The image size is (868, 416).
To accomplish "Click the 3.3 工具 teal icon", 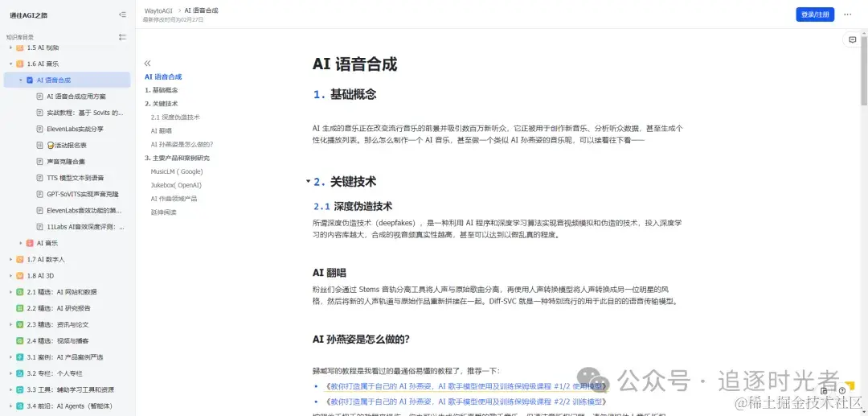I will (x=20, y=390).
